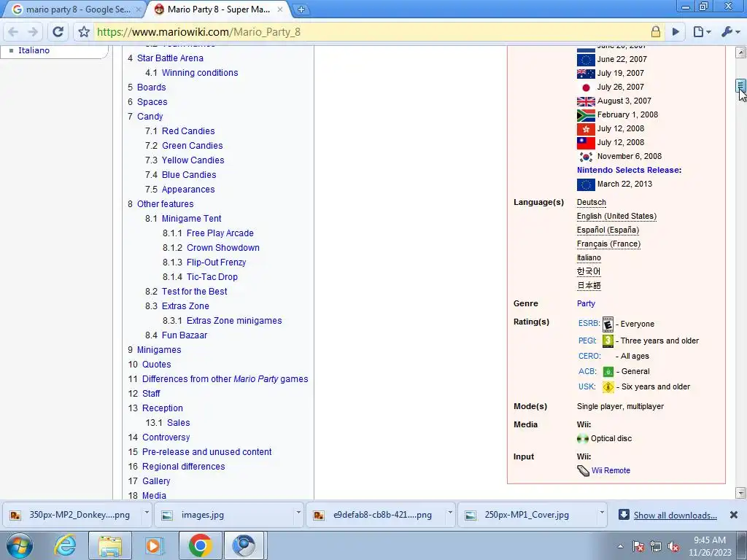Click the South Africa flag next to February 1, 2008
The width and height of the screenshot is (747, 560).
pyautogui.click(x=586, y=115)
